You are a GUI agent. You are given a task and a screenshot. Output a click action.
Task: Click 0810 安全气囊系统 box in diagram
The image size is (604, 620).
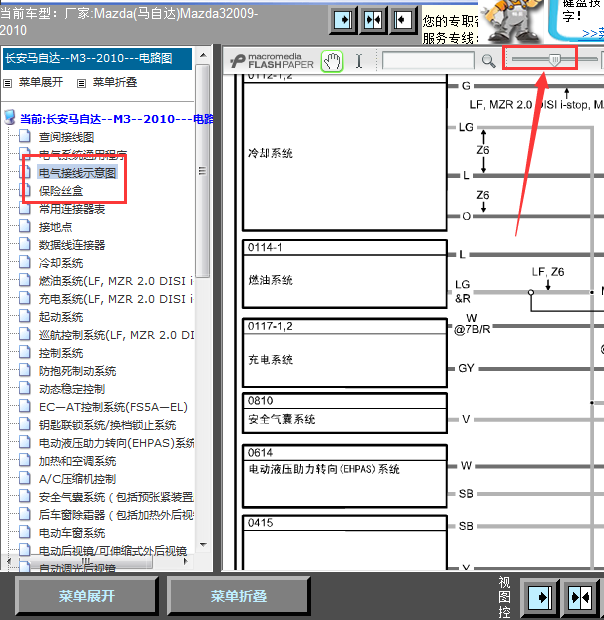[x=345, y=413]
